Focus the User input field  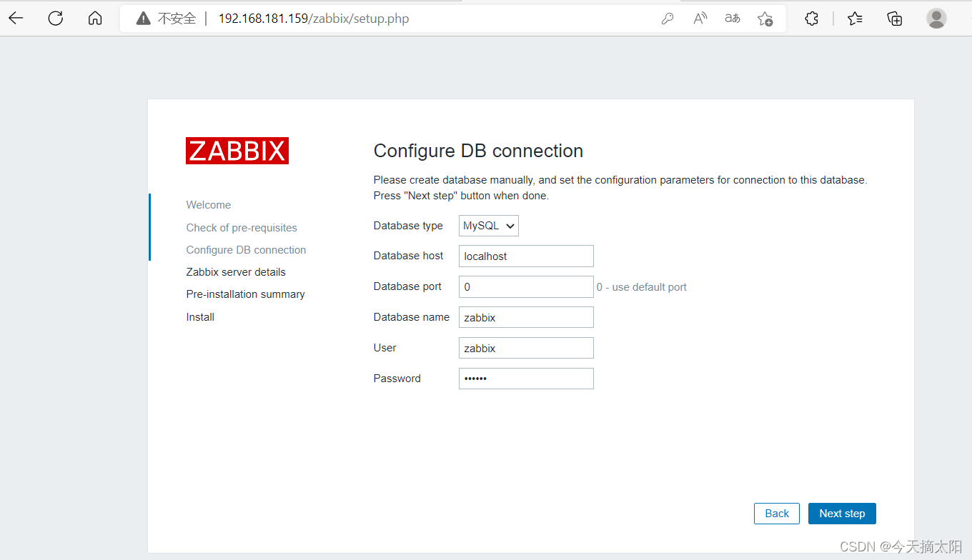click(526, 349)
